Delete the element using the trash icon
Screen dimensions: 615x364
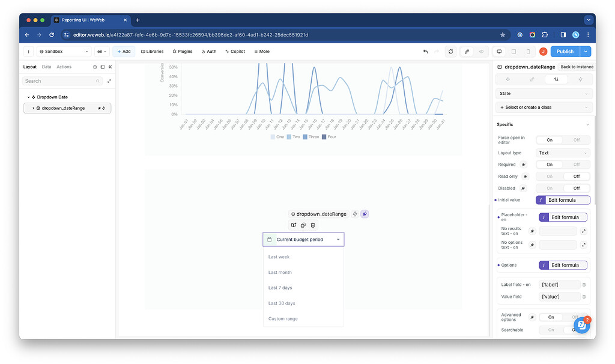[x=312, y=225]
